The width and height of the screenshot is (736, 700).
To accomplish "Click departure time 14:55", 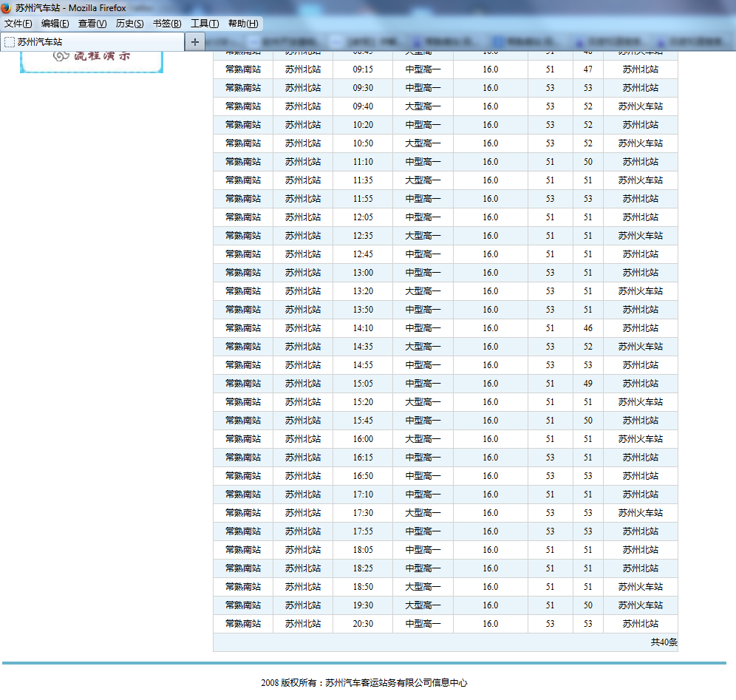I will [x=363, y=365].
